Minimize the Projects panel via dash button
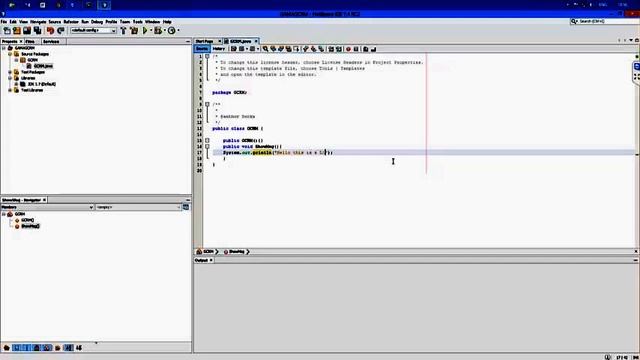The height and width of the screenshot is (360, 640). click(x=187, y=42)
